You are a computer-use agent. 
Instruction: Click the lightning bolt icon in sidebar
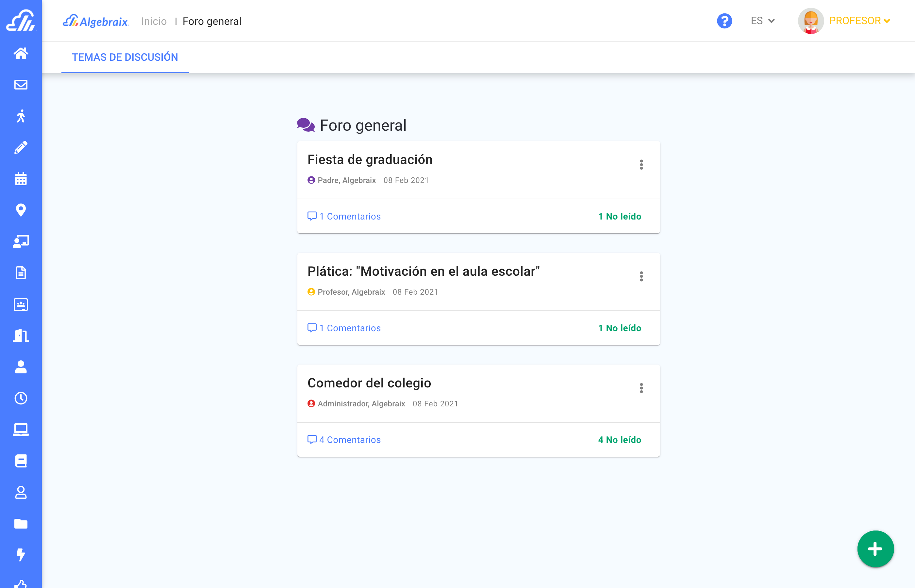tap(21, 554)
